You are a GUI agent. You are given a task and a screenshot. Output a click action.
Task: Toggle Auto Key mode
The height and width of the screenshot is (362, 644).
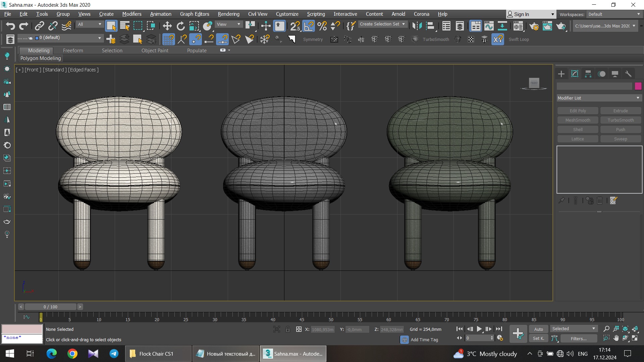539,329
